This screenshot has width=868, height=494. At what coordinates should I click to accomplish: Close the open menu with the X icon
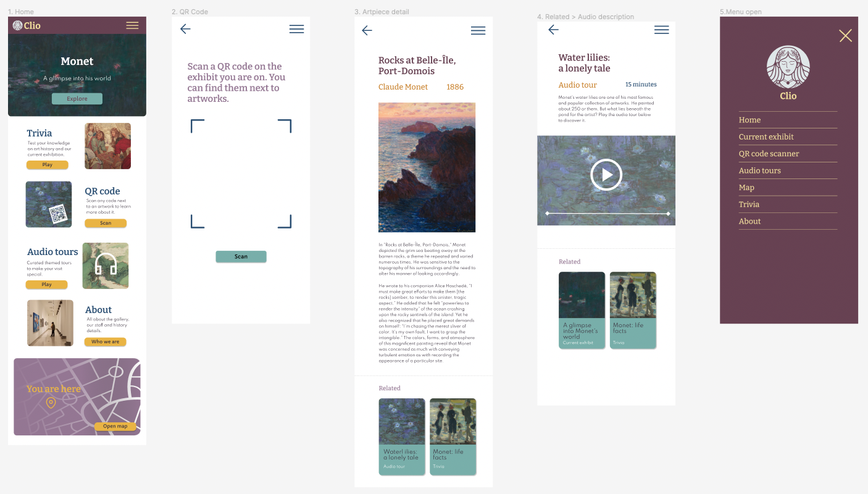tap(846, 36)
